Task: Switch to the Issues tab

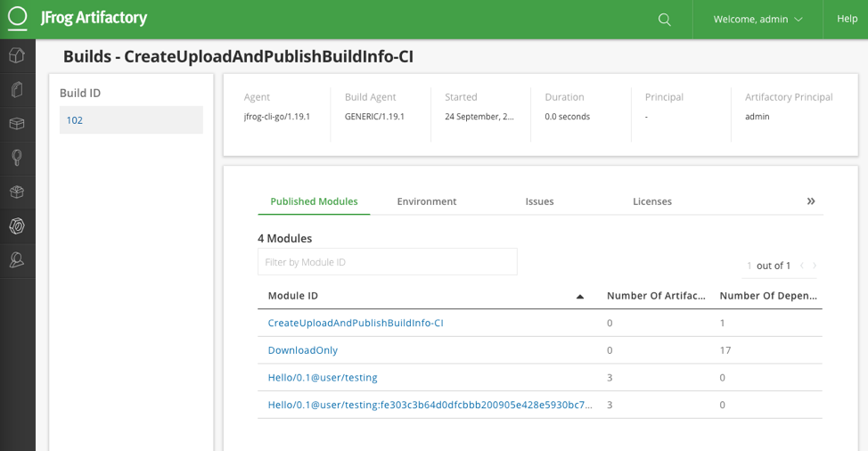Action: click(539, 201)
